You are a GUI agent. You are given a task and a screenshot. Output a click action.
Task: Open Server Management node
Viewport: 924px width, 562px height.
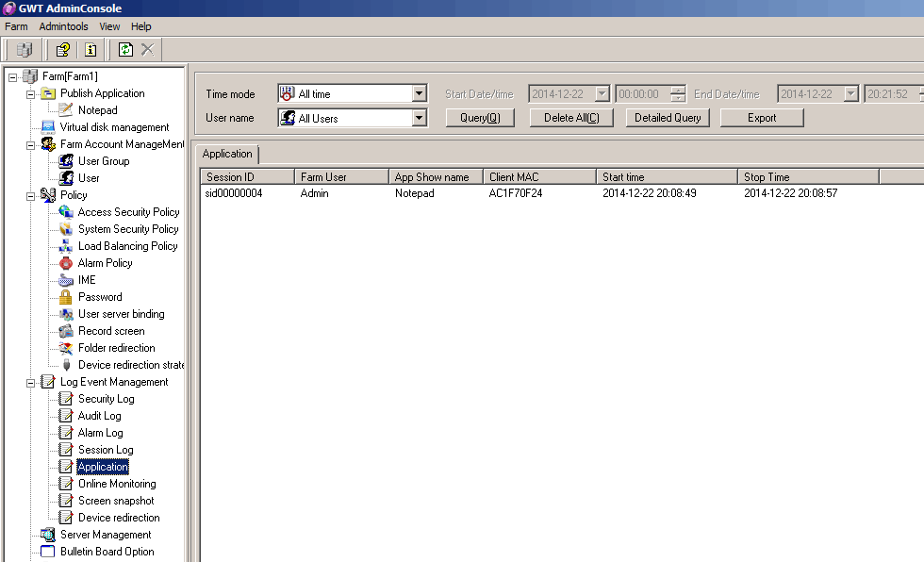click(x=106, y=535)
